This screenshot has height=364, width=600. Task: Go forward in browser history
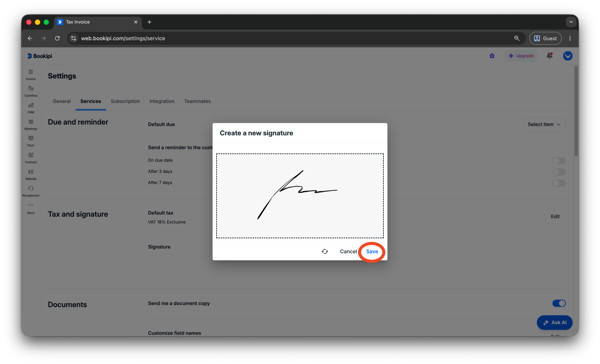point(44,38)
